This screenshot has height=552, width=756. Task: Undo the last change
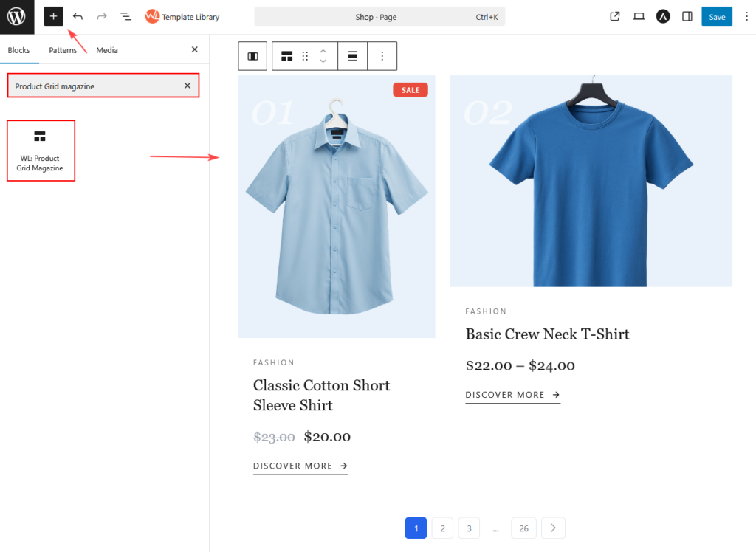(x=78, y=16)
